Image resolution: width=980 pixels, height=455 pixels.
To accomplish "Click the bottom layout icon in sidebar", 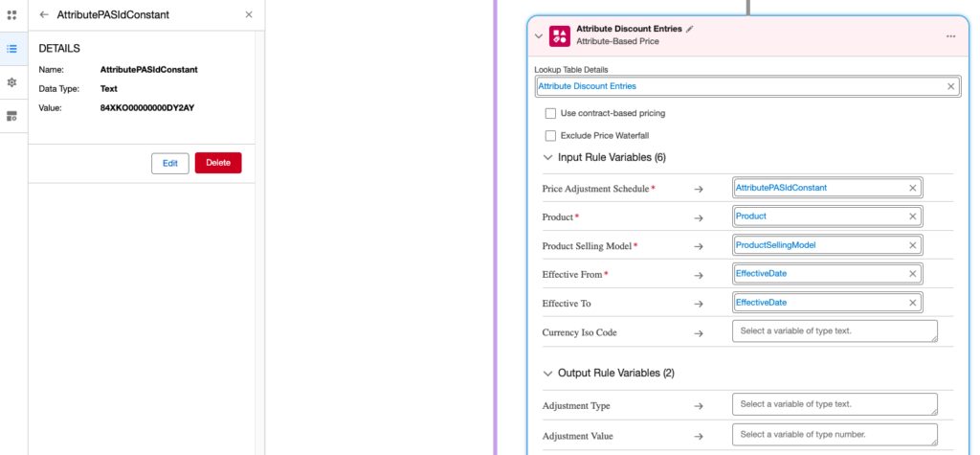I will 12,116.
